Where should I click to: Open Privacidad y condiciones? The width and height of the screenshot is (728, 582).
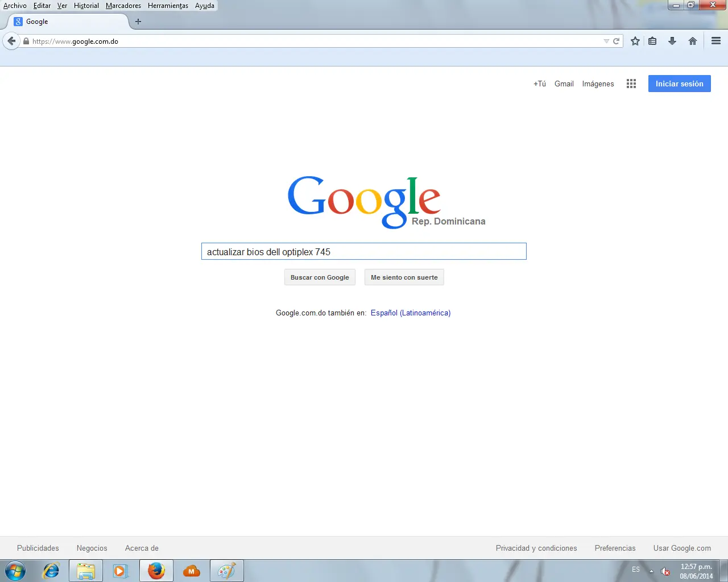point(536,548)
